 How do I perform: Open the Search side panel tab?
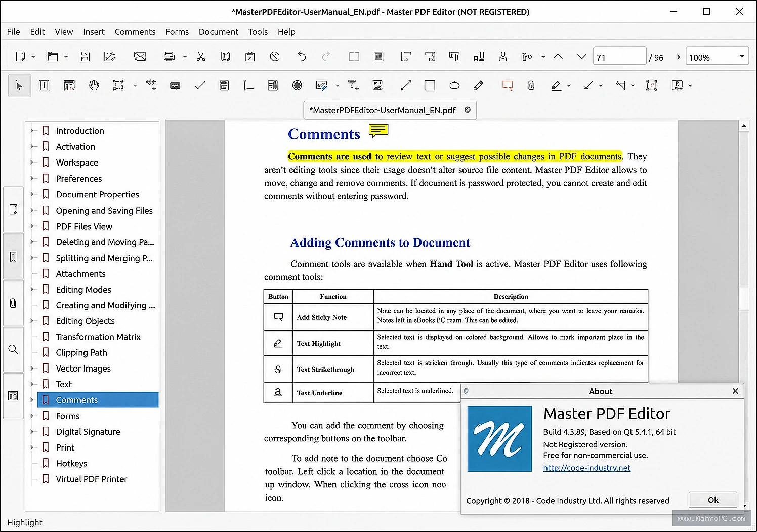13,349
